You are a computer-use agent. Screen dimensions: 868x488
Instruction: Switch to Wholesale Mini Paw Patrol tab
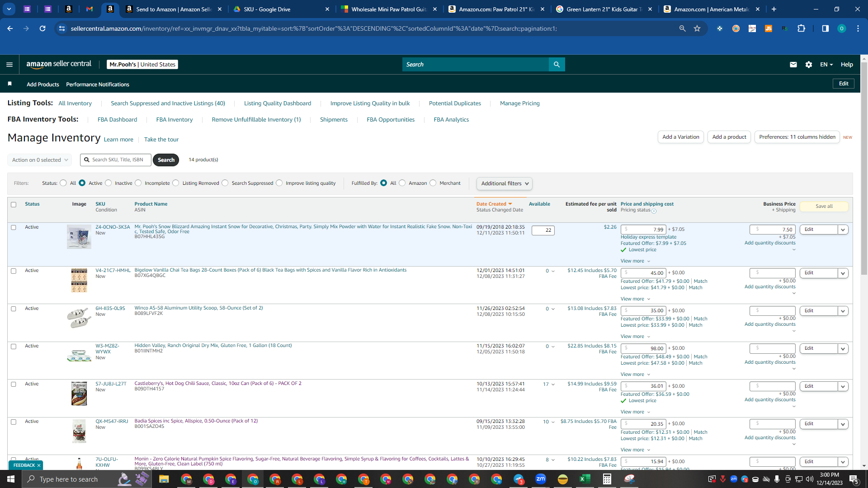tap(389, 9)
